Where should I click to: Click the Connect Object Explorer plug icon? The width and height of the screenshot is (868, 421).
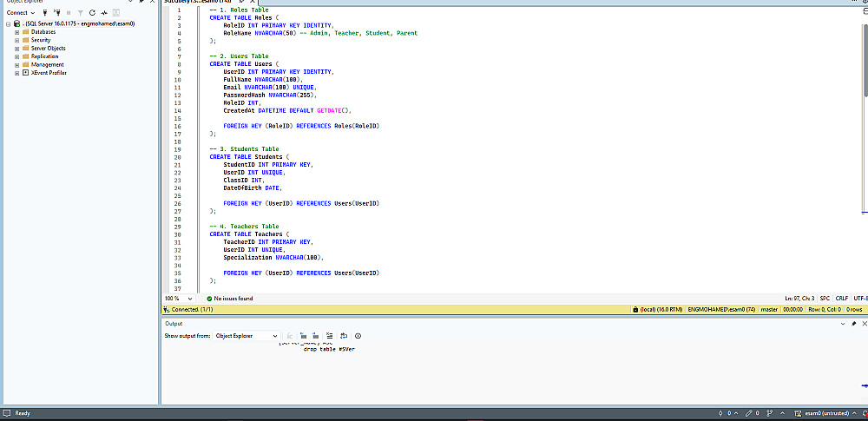tap(45, 12)
